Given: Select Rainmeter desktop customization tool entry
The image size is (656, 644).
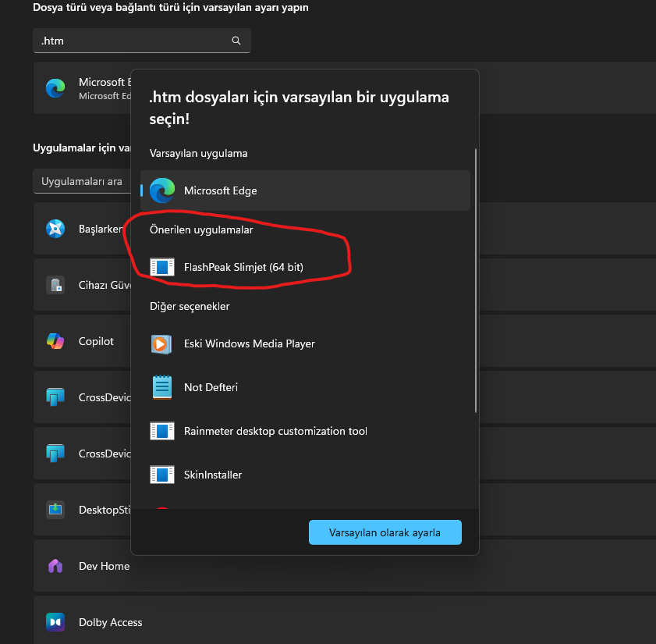Looking at the screenshot, I should click(x=305, y=431).
